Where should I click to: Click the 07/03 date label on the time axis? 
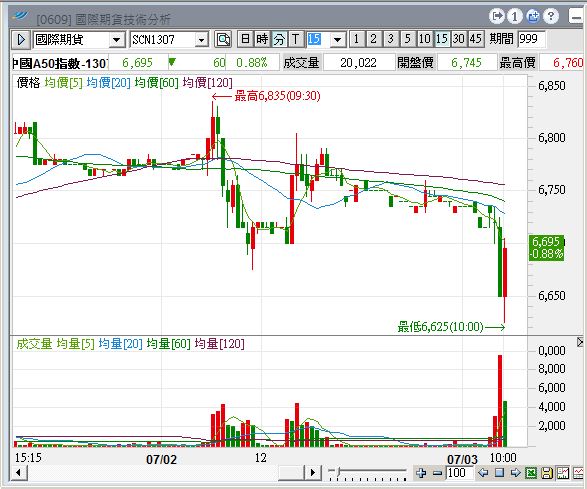462,459
